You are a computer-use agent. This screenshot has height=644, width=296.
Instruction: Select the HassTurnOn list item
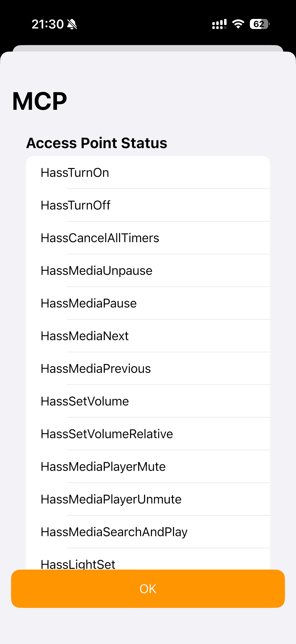click(148, 173)
